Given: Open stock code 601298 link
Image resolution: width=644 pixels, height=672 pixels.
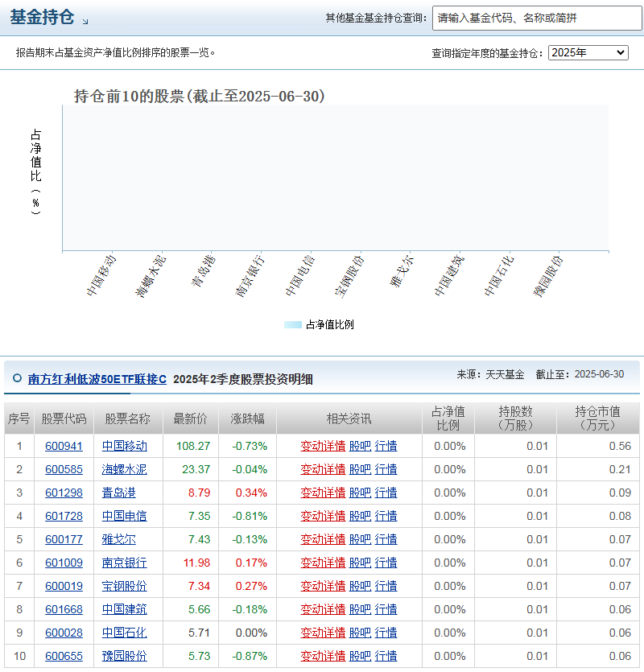Looking at the screenshot, I should [x=64, y=493].
